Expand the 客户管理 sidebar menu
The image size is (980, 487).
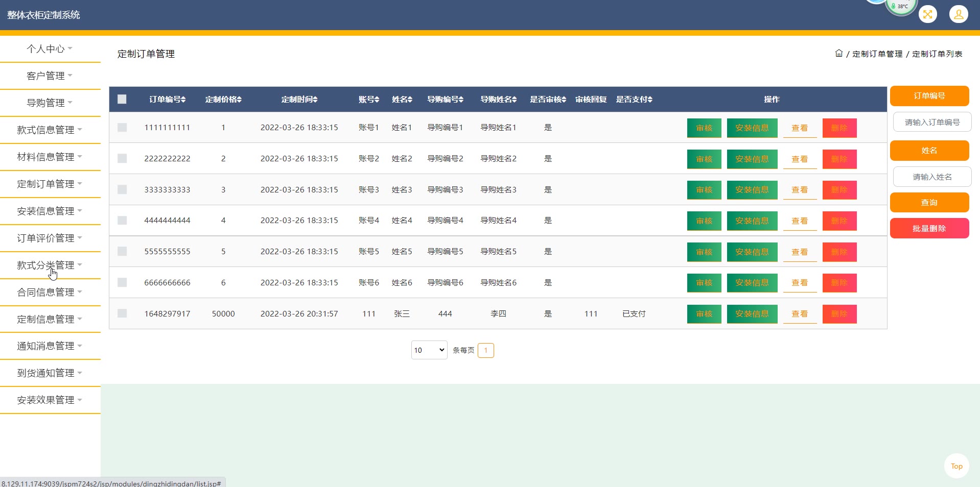tap(50, 76)
